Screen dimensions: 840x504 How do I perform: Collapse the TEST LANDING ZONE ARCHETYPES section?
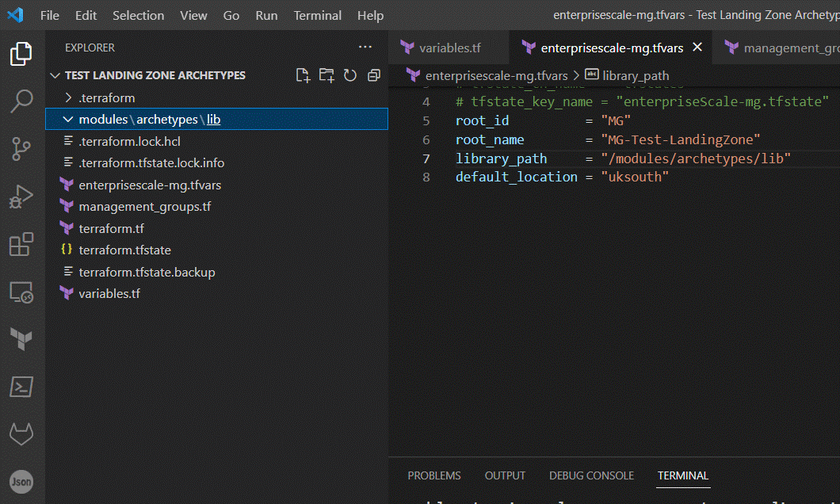point(55,74)
